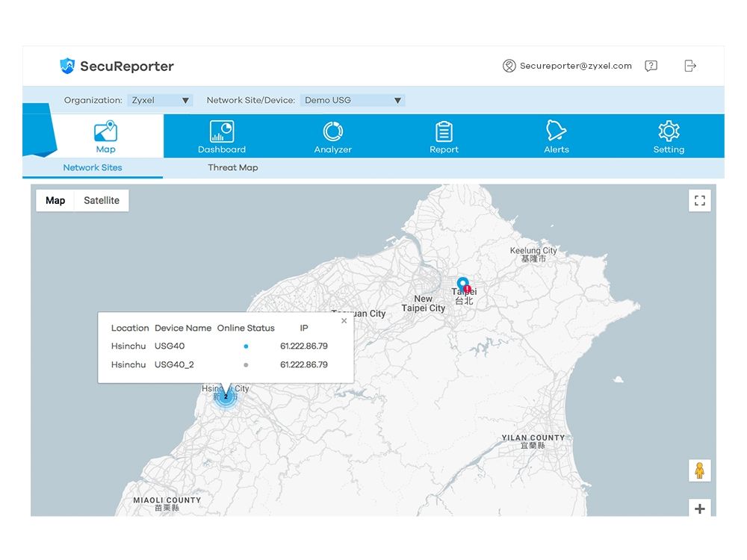Click the Secureporter@zyxel.com account email
The image size is (747, 560).
(575, 66)
